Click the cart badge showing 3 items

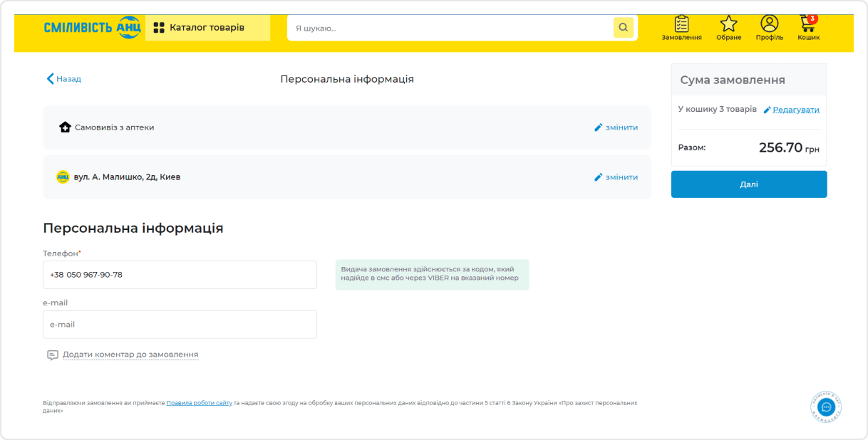coord(813,18)
